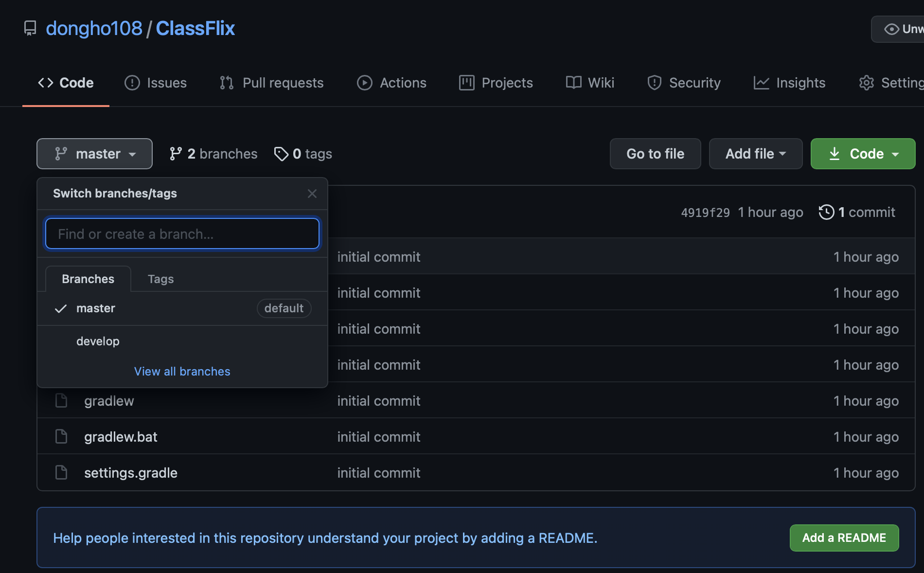The height and width of the screenshot is (573, 924).
Task: View the 0 tags link
Action: 303,154
